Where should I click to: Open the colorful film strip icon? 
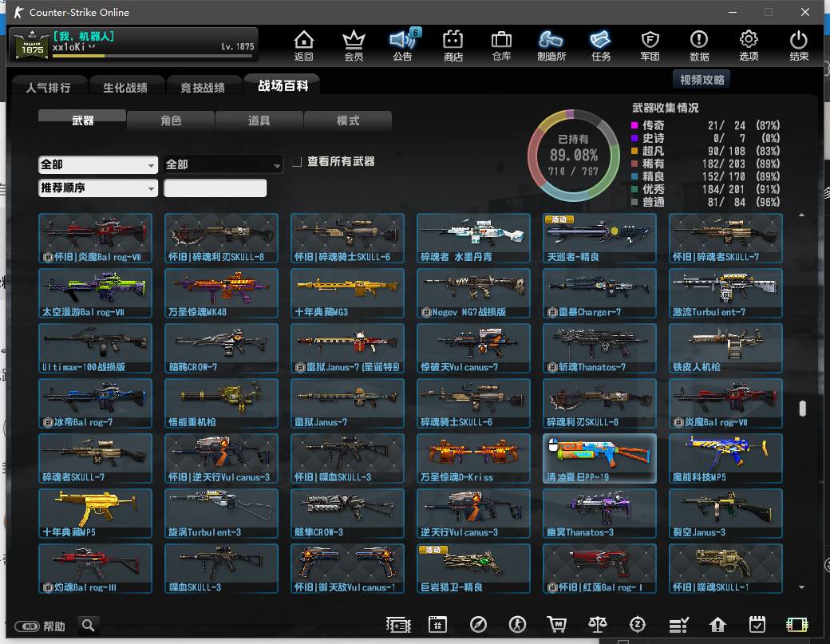[796, 625]
